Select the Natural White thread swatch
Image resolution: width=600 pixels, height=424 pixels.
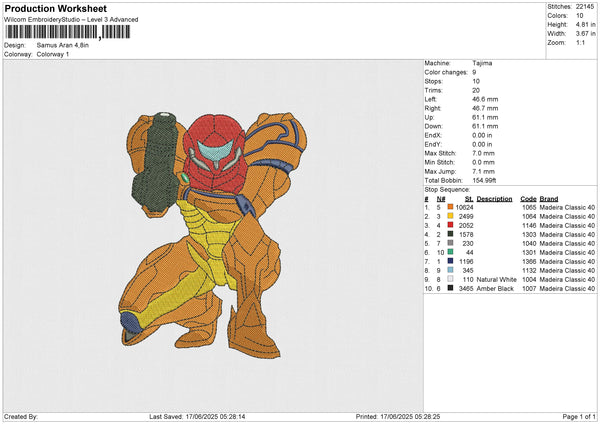[451, 279]
